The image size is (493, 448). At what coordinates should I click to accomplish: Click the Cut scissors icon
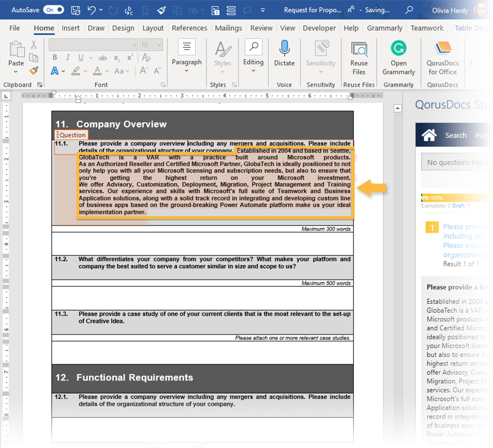point(34,45)
